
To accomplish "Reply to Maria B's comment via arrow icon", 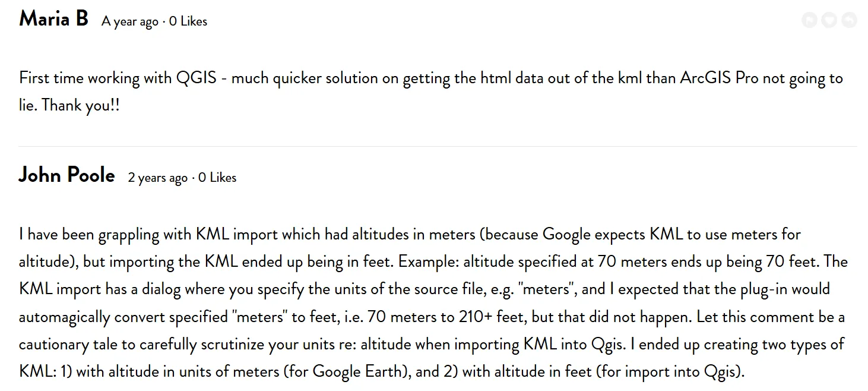I will (850, 20).
